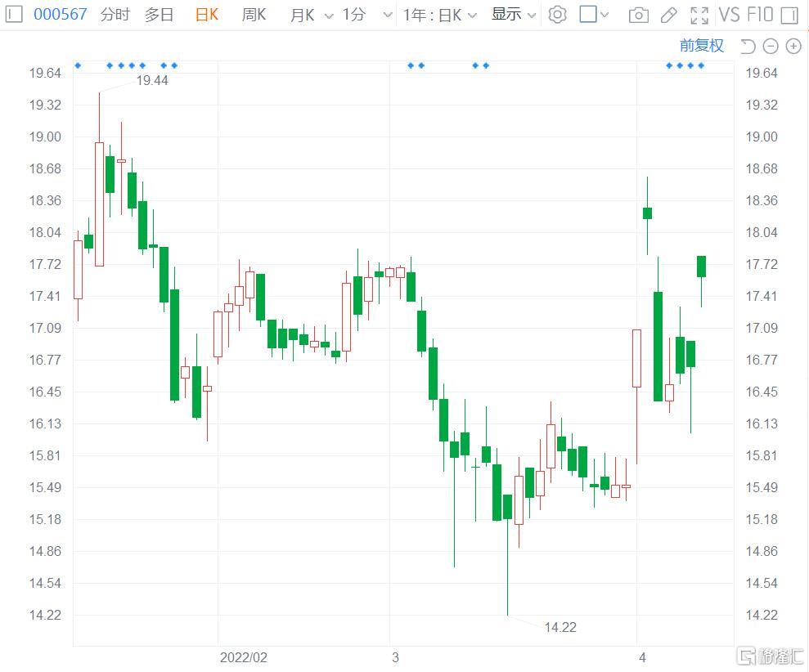The height and width of the screenshot is (672, 809).
Task: Zoom in the chart with plus icon
Action: (x=793, y=47)
